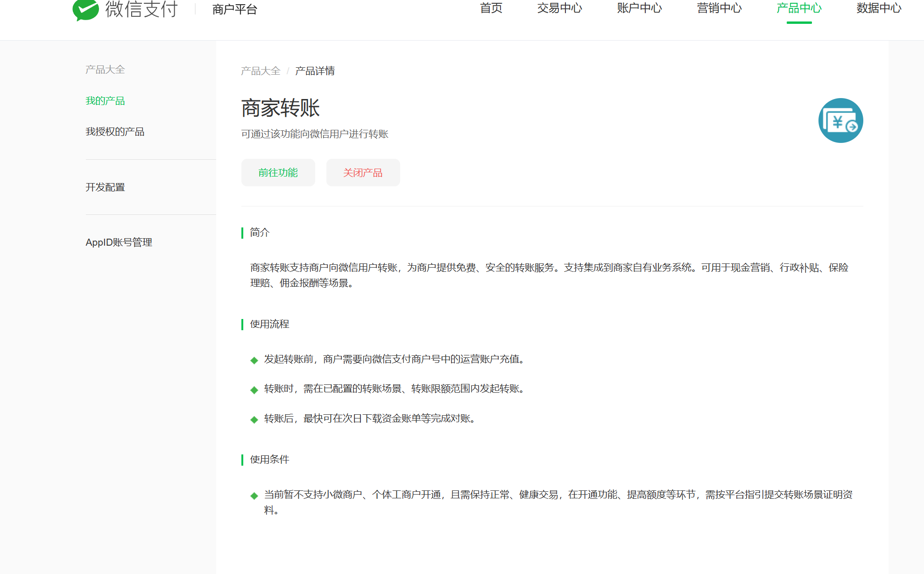Click the 商家转账 page title
924x574 pixels.
[280, 108]
